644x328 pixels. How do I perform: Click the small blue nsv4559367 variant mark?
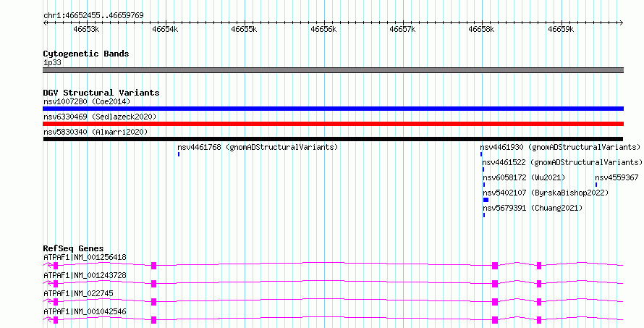point(596,185)
